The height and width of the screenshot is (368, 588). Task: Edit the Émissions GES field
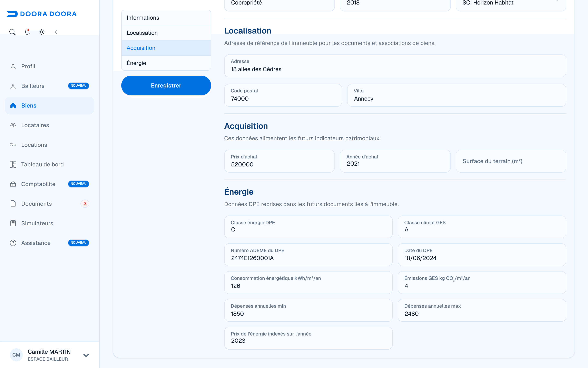tap(482, 282)
